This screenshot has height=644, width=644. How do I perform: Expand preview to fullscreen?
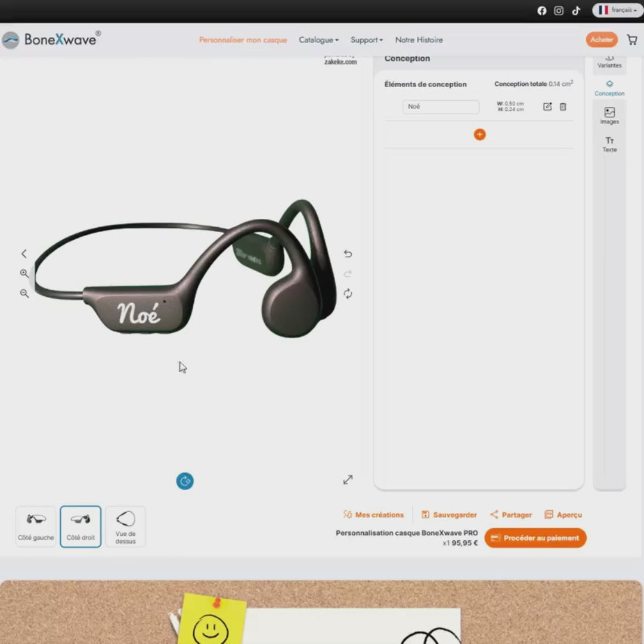[x=348, y=479]
